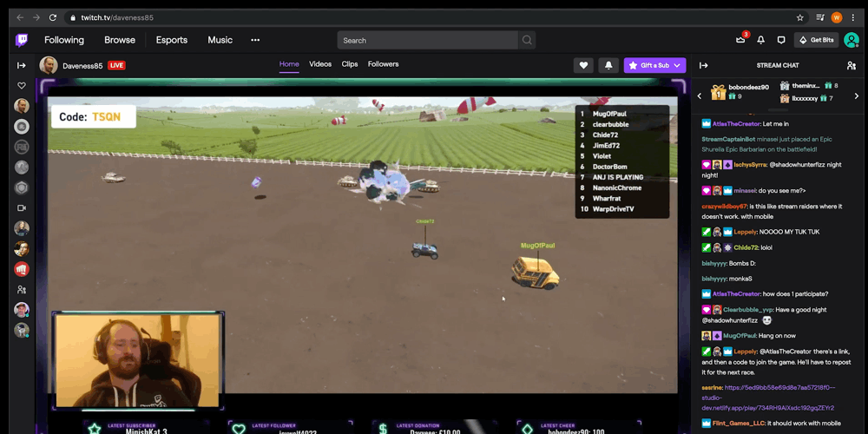Open the Whispers chat bubble icon
868x434 pixels.
coord(781,40)
